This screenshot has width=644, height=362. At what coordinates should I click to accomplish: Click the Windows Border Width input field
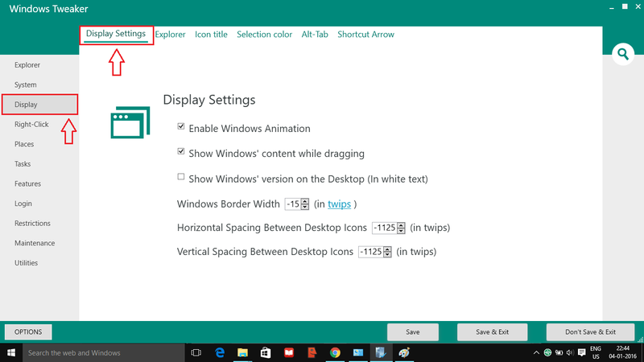[x=293, y=204]
